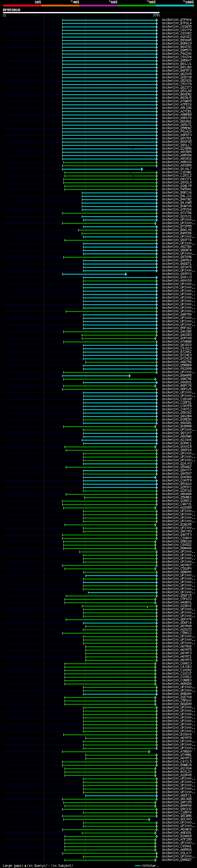Click the UniRef100_C5GUP0 label
Image resolution: width=197 pixels, height=868 pixels.
tap(177, 569)
